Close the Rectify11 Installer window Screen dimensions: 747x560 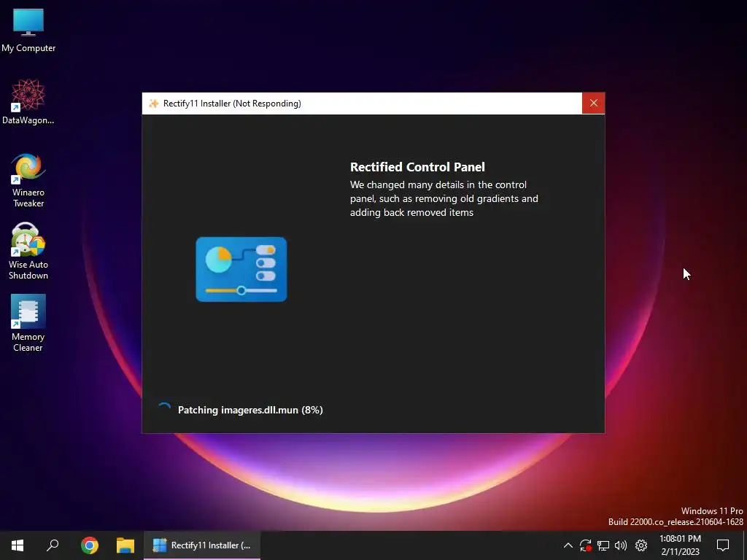click(x=593, y=104)
